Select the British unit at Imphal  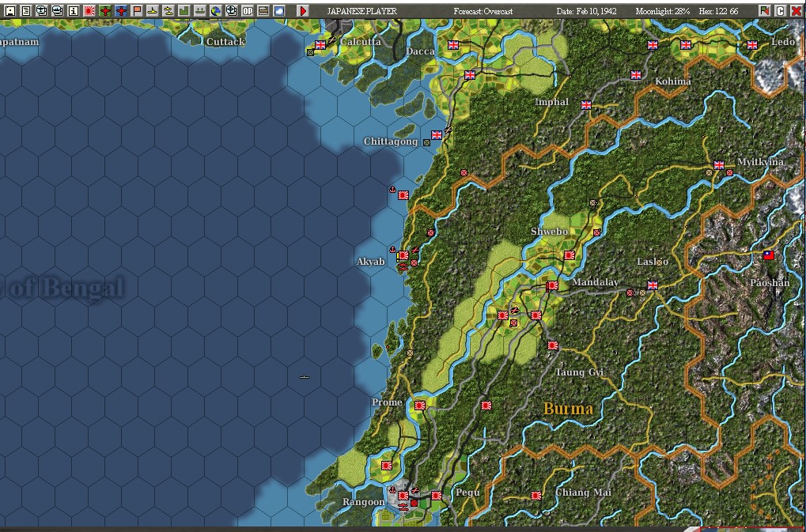point(586,105)
